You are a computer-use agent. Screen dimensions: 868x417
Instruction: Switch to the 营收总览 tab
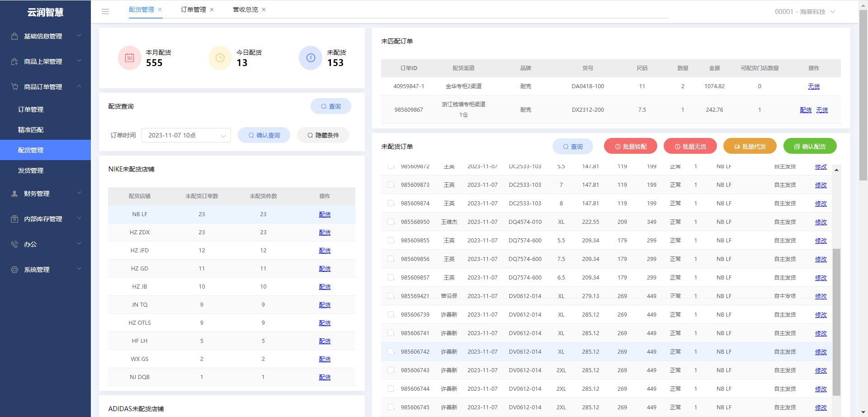[x=245, y=9]
